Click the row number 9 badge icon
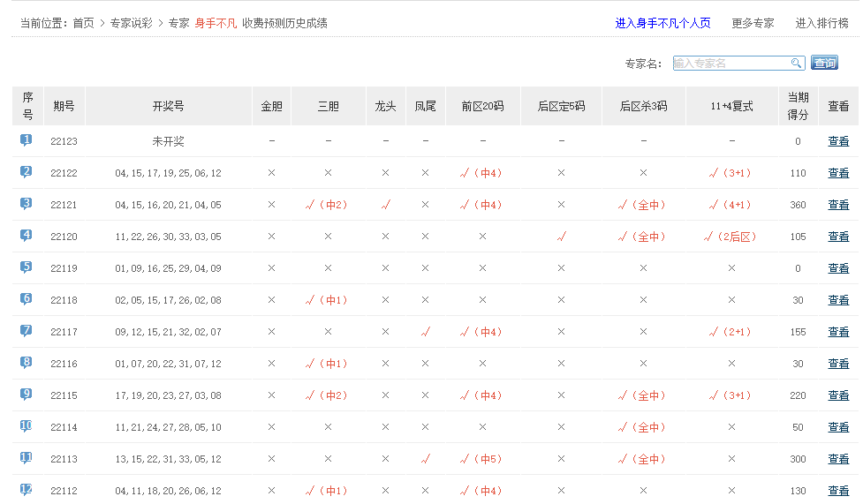Image resolution: width=863 pixels, height=504 pixels. (x=26, y=395)
